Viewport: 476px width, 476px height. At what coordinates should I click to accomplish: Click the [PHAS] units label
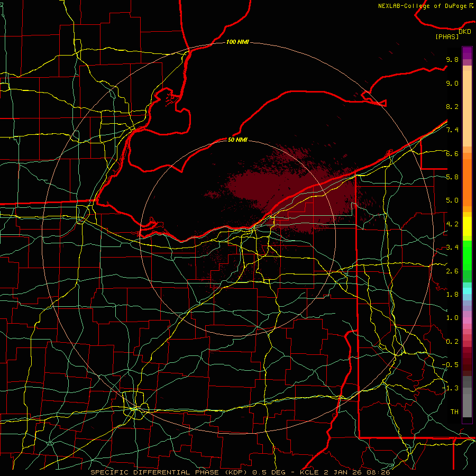(x=447, y=37)
